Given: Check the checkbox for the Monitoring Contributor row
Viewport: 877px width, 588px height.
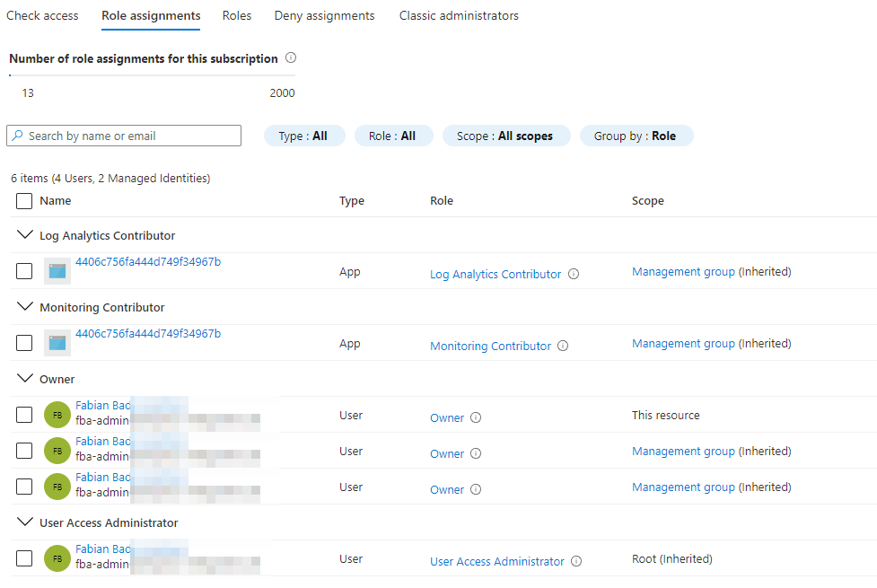Looking at the screenshot, I should 23,342.
